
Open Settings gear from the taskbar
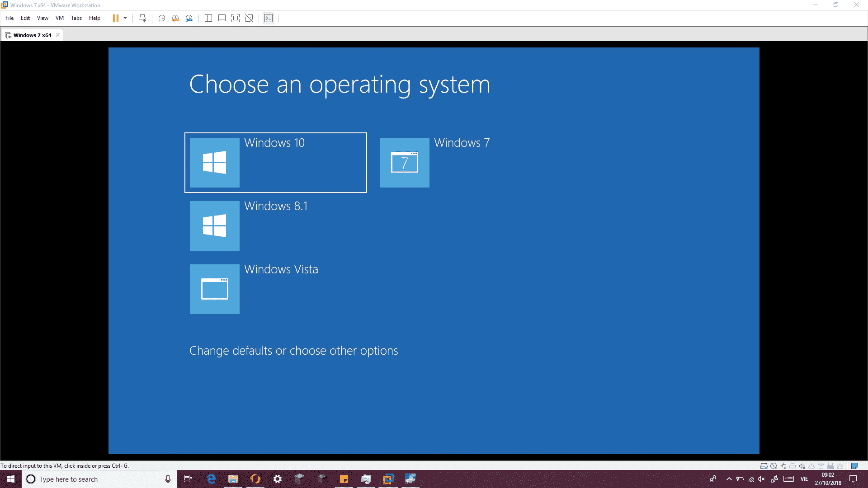[x=278, y=479]
